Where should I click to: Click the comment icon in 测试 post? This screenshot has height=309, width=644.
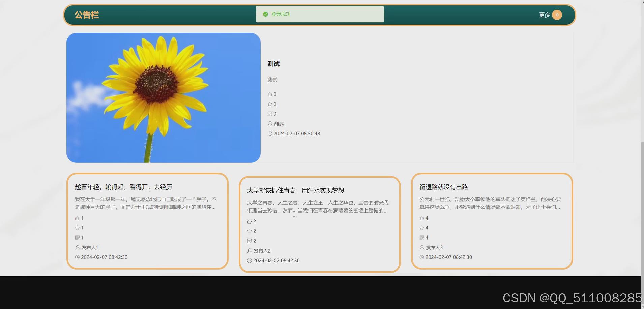(x=270, y=114)
